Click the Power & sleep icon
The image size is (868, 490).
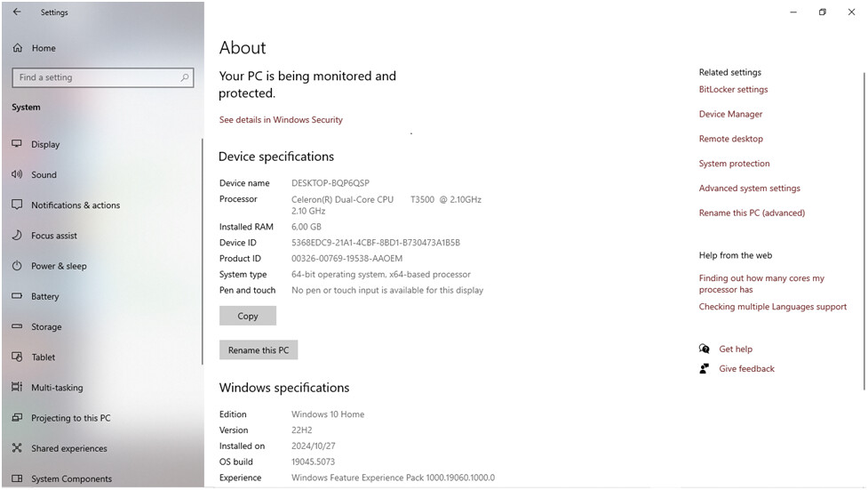[x=17, y=266]
